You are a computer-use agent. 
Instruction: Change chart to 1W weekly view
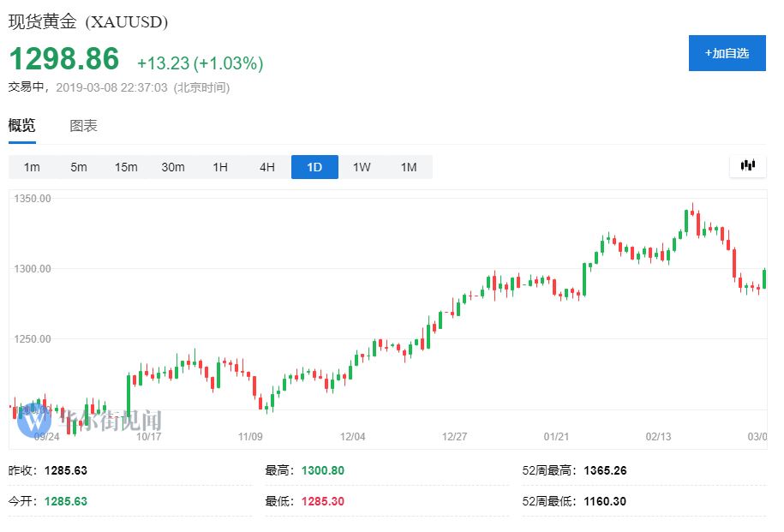coord(362,167)
